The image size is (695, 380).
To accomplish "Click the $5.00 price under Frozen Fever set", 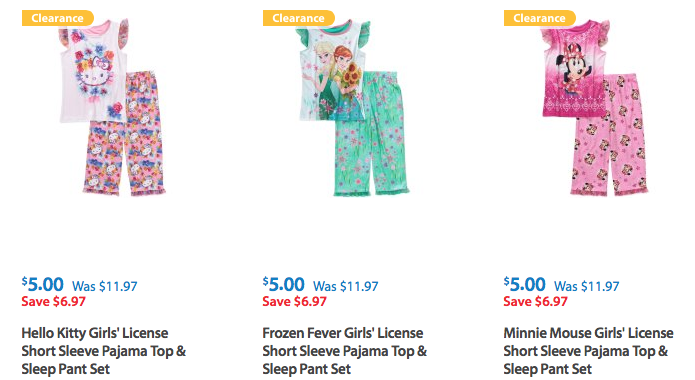I will 283,284.
